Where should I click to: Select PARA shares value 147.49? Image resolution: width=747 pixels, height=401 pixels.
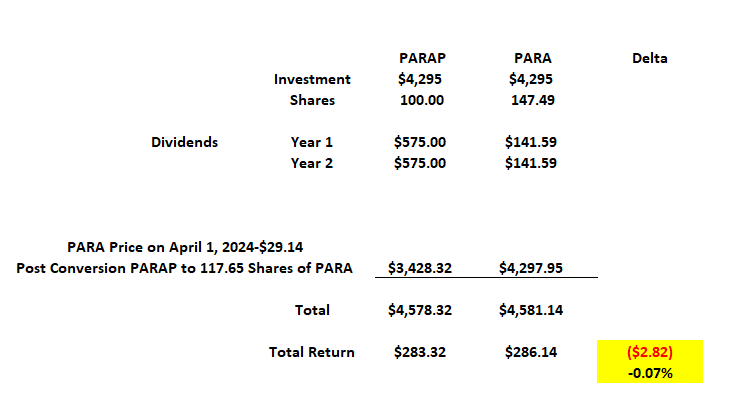[533, 100]
